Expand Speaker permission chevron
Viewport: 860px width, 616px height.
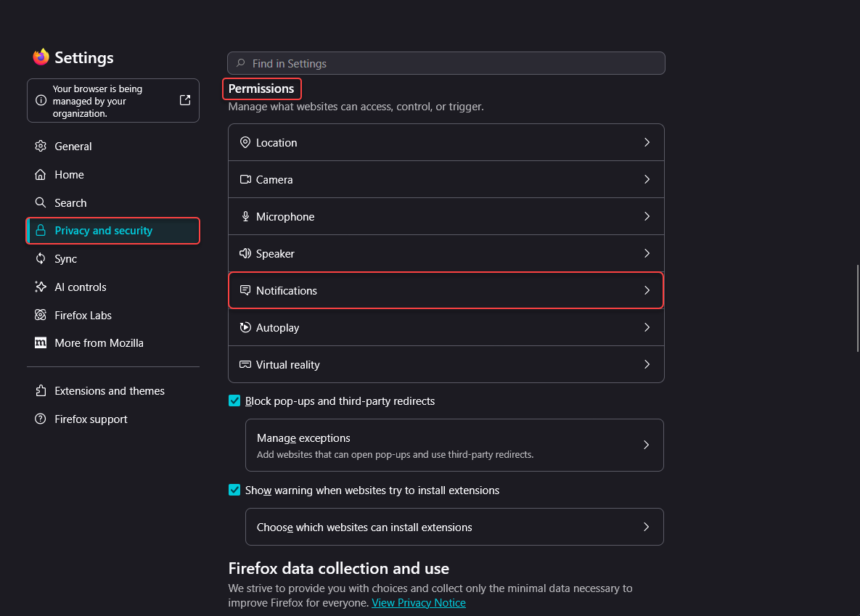[647, 253]
